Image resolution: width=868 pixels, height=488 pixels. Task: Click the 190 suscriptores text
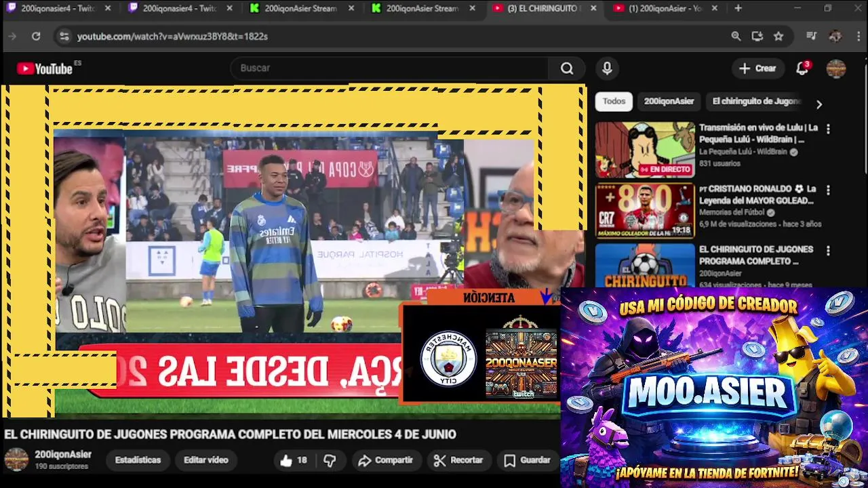click(61, 466)
